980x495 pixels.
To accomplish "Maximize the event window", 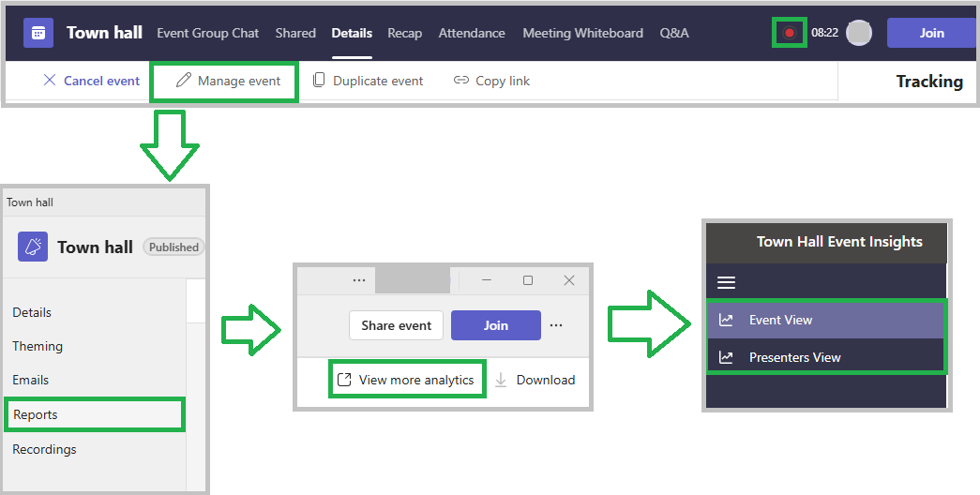I will click(527, 280).
